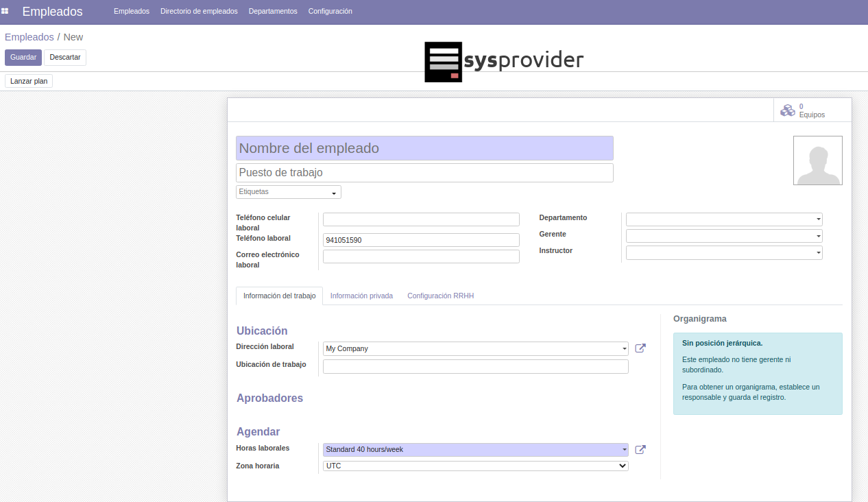Expand the Gerente dropdown

coord(723,236)
